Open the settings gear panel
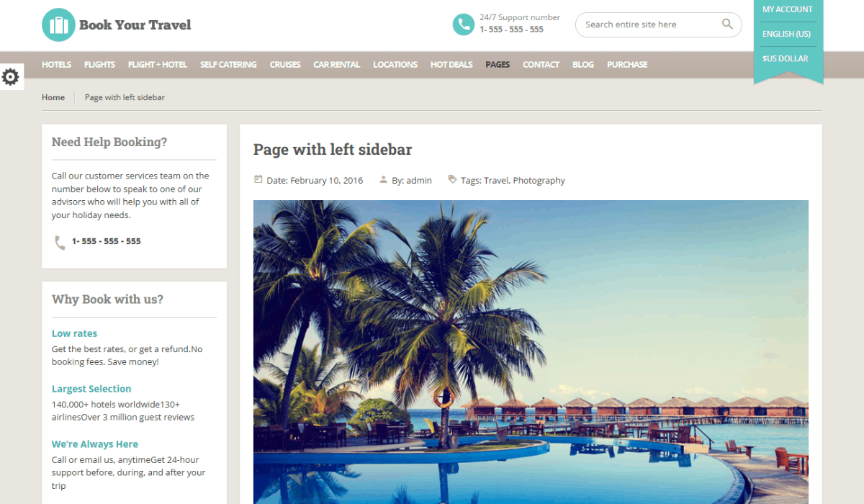Screen dimensions: 864x504 coord(11,76)
